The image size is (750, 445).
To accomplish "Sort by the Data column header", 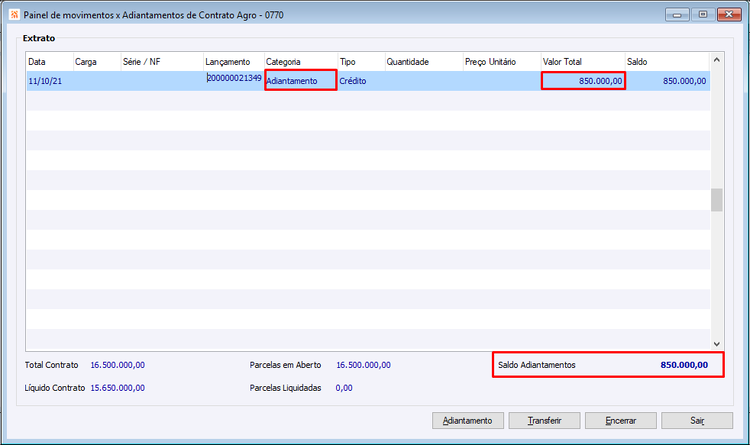I will point(50,62).
